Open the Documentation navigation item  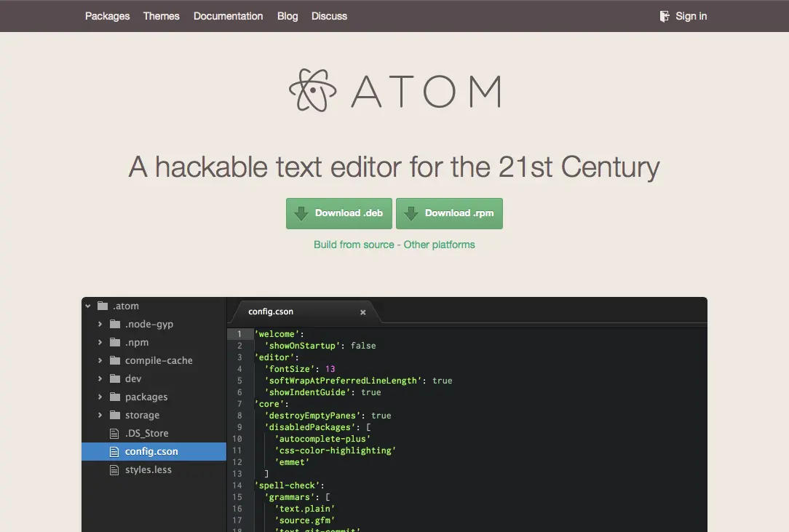228,16
